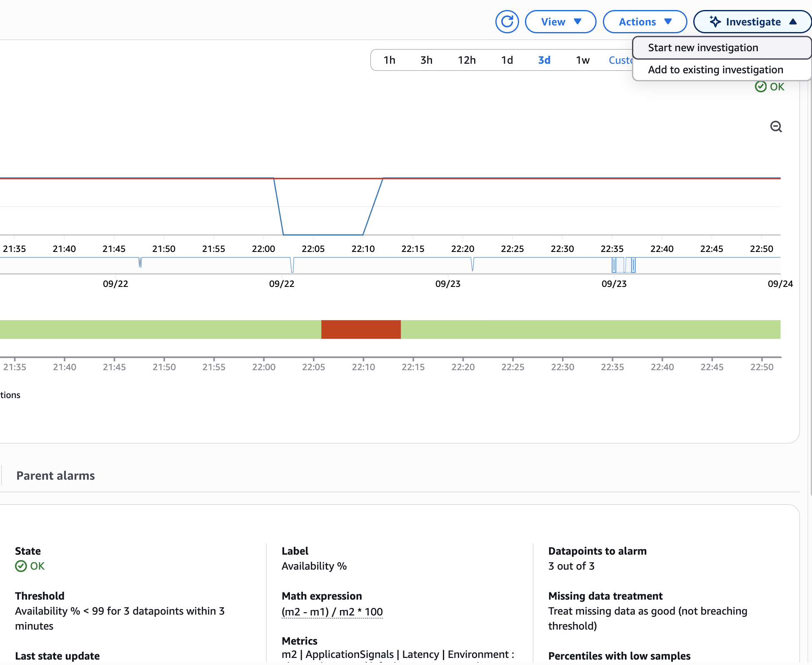This screenshot has height=665, width=812.
Task: Click mini timeline range selector near 09/23
Action: coord(623,265)
